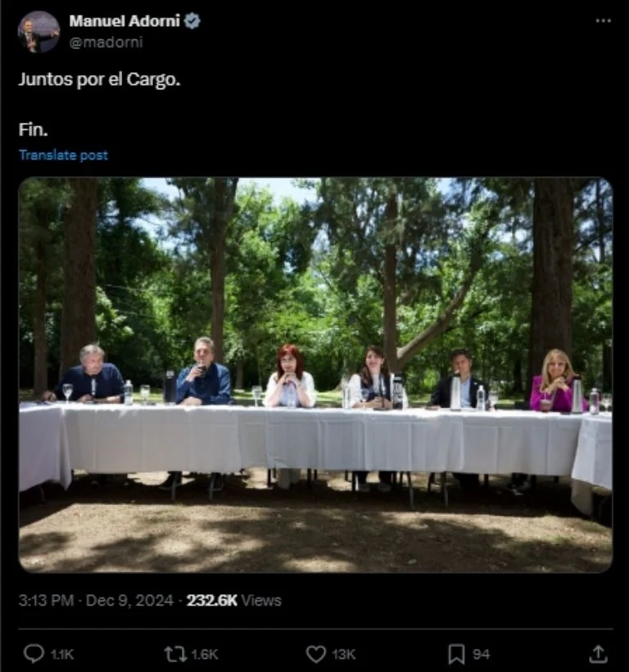The width and height of the screenshot is (629, 672).
Task: Click the @madorni handle
Action: pos(106,43)
